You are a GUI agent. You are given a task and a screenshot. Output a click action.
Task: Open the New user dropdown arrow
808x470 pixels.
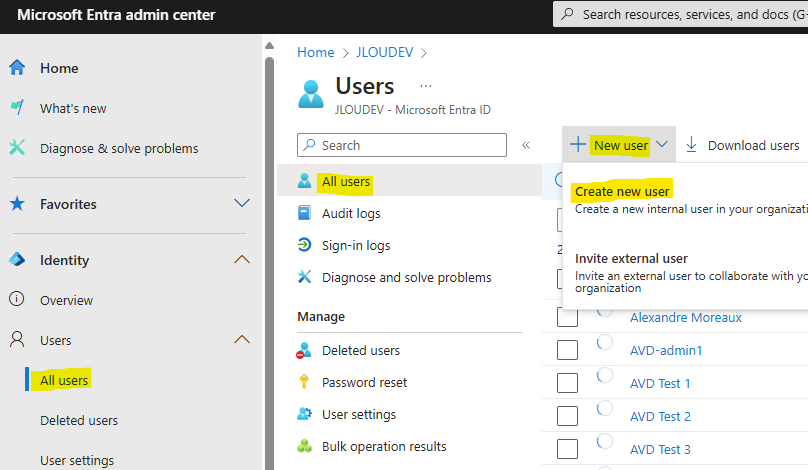point(662,145)
